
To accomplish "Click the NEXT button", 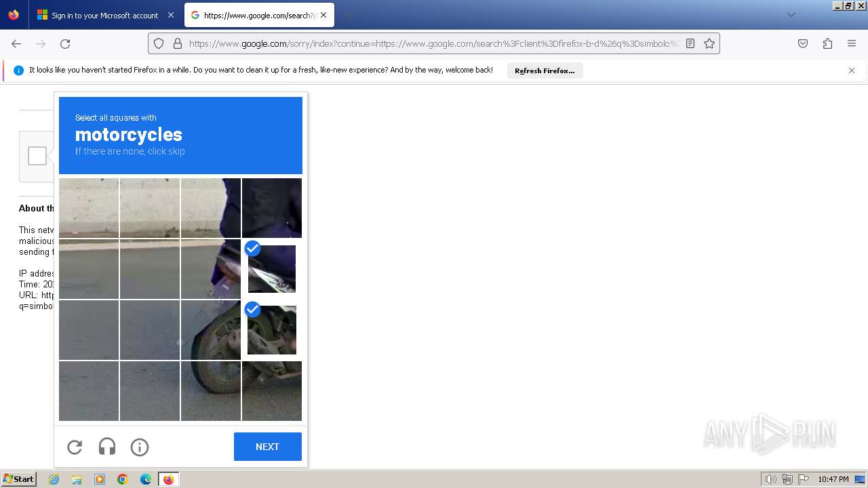I will [x=268, y=447].
